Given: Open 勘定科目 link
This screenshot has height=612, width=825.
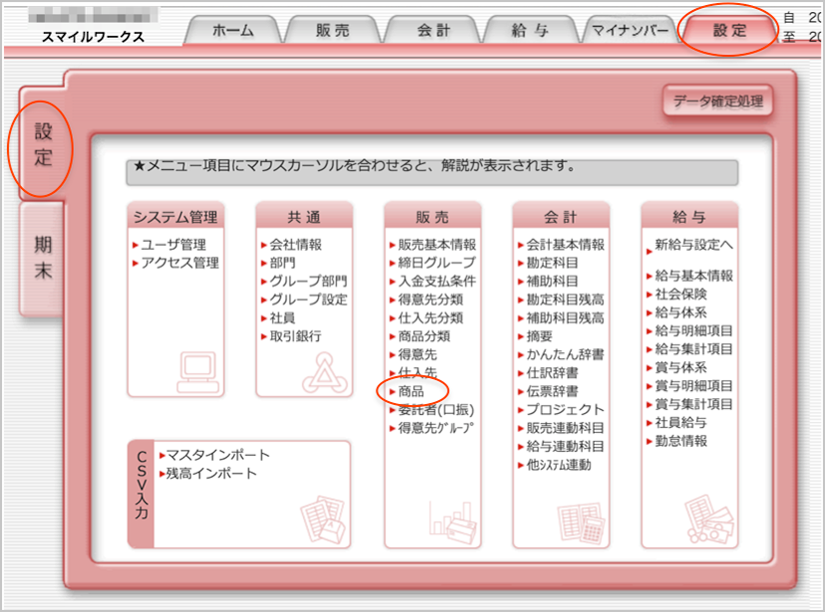Looking at the screenshot, I should pos(552,263).
